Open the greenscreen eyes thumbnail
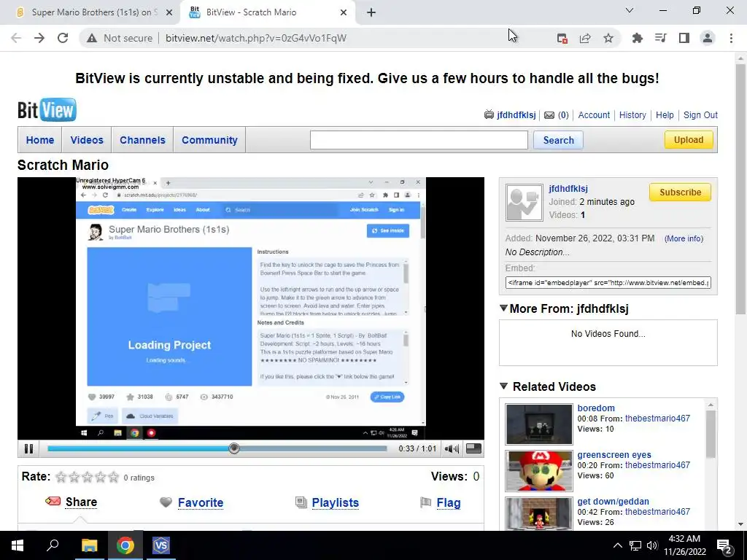This screenshot has width=747, height=560. (539, 471)
